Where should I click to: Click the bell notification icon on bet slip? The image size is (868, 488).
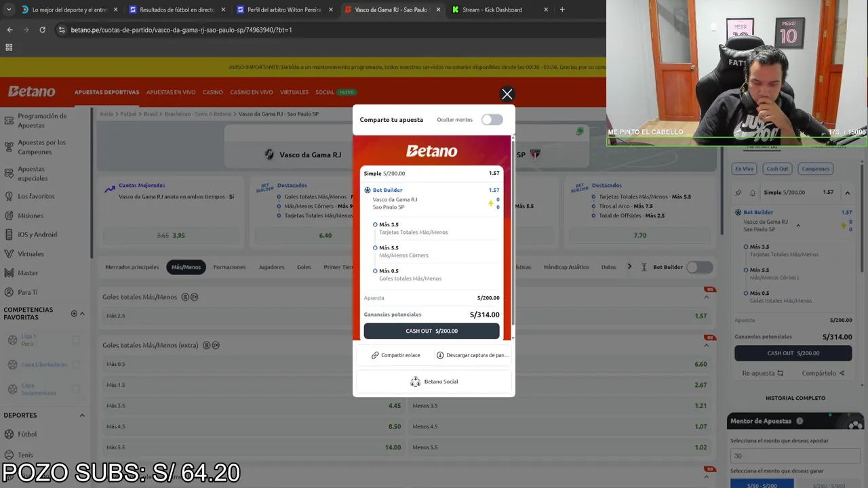tap(752, 192)
